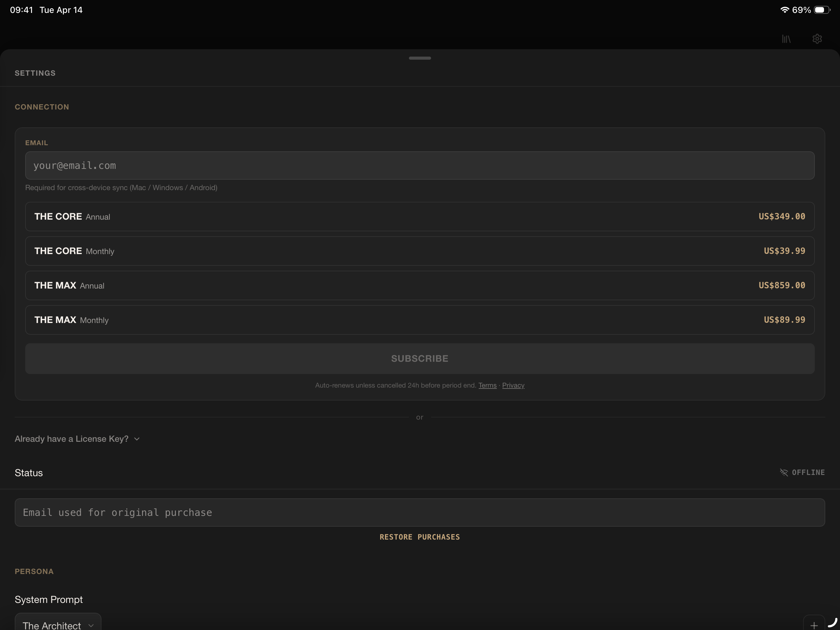Click the SUBSCRIBE button
The width and height of the screenshot is (840, 630).
[x=420, y=359]
